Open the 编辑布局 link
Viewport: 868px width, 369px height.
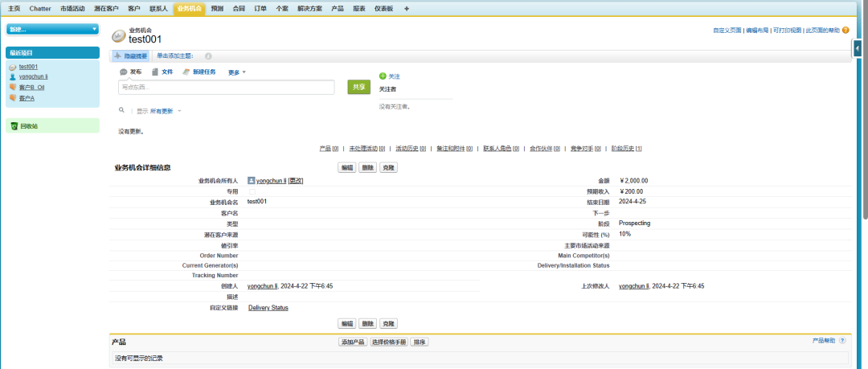pos(757,31)
